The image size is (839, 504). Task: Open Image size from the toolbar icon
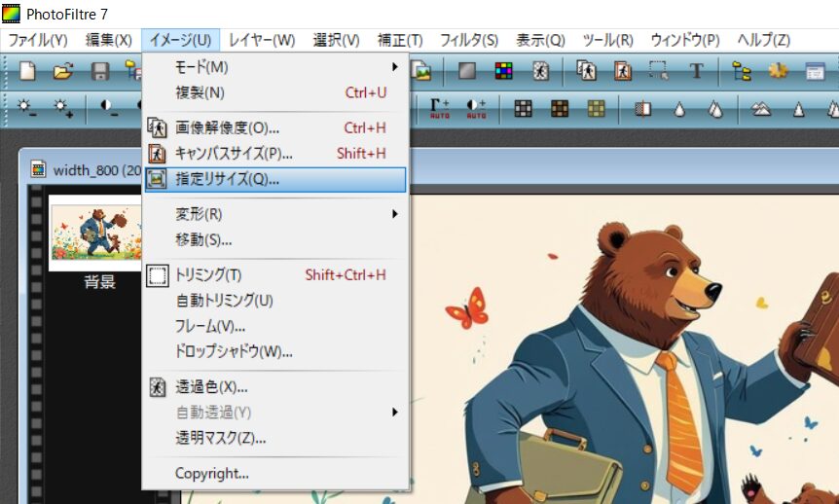pyautogui.click(x=587, y=71)
